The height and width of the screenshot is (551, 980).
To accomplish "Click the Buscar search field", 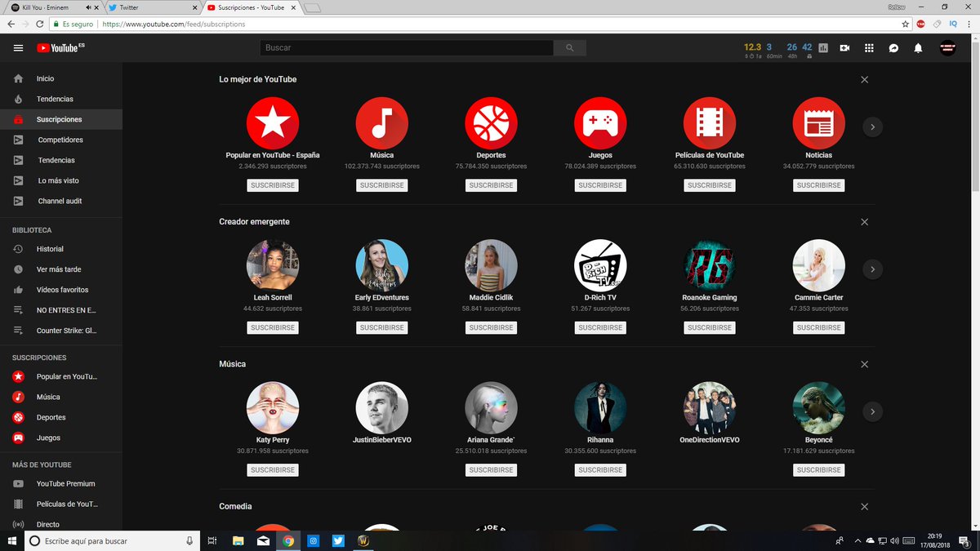I will (407, 48).
